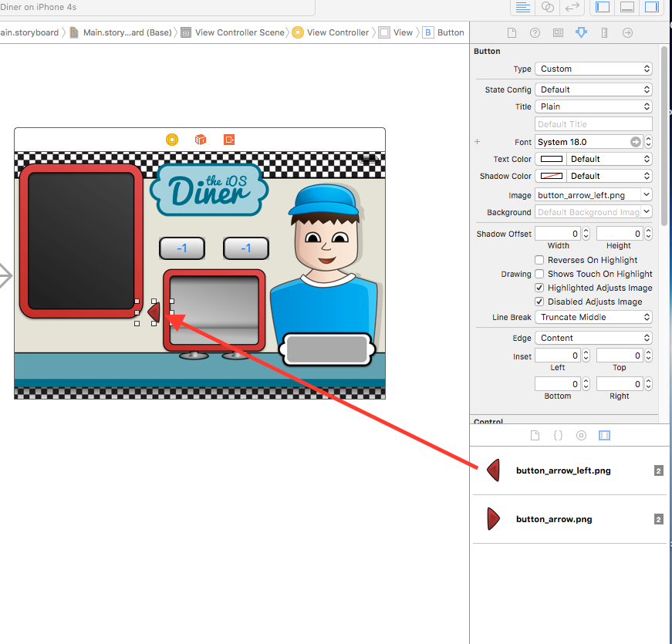The height and width of the screenshot is (644, 672).
Task: Select the left arrow button on canvas
Action: [154, 312]
